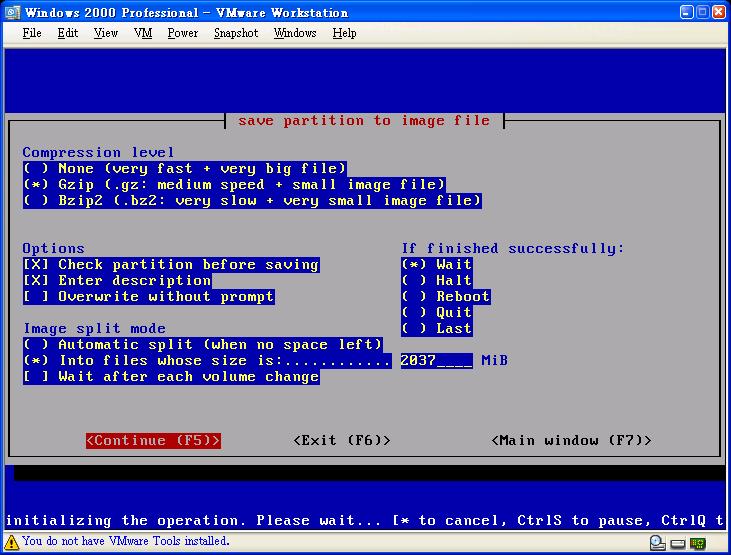Toggle Check partition before saving
Viewport: 731px width, 555px height.
coord(171,264)
